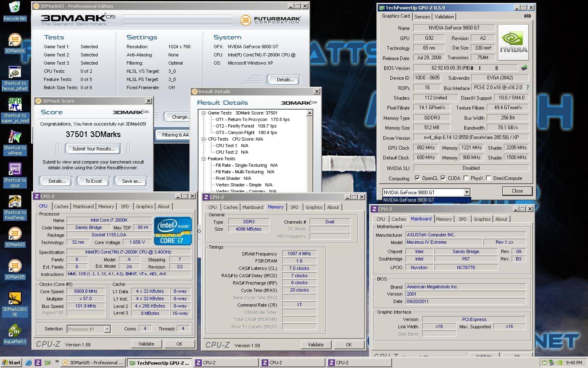Switch to the Sensors tab in GPU-Z
Viewport: 588px width, 368px height.
coord(422,17)
